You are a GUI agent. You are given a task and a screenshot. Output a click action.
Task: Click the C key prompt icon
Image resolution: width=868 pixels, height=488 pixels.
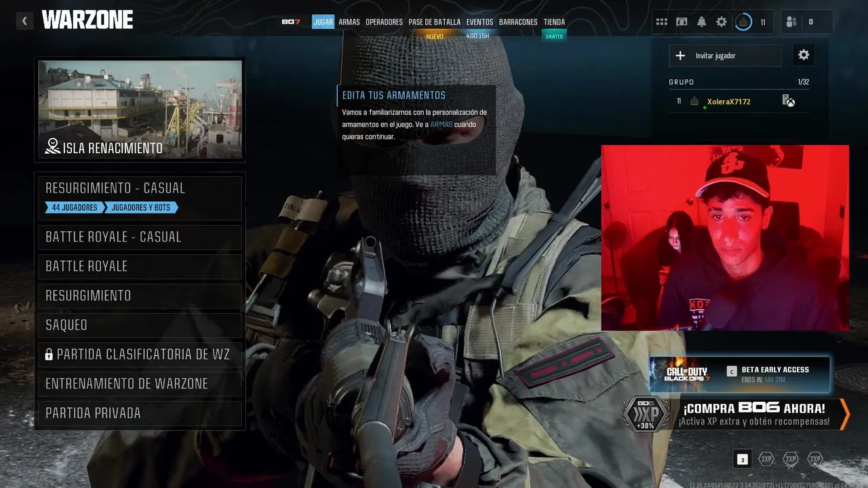(732, 371)
